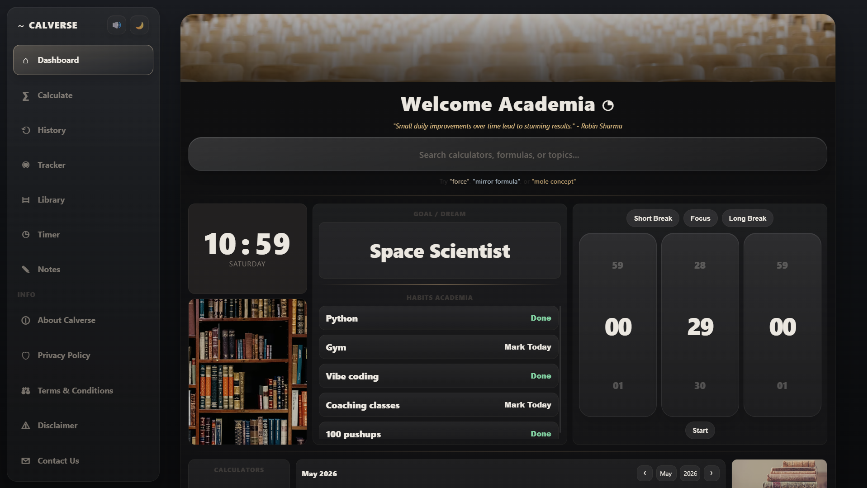Image resolution: width=868 pixels, height=488 pixels.
Task: Open the Calculate menu label
Action: [55, 95]
